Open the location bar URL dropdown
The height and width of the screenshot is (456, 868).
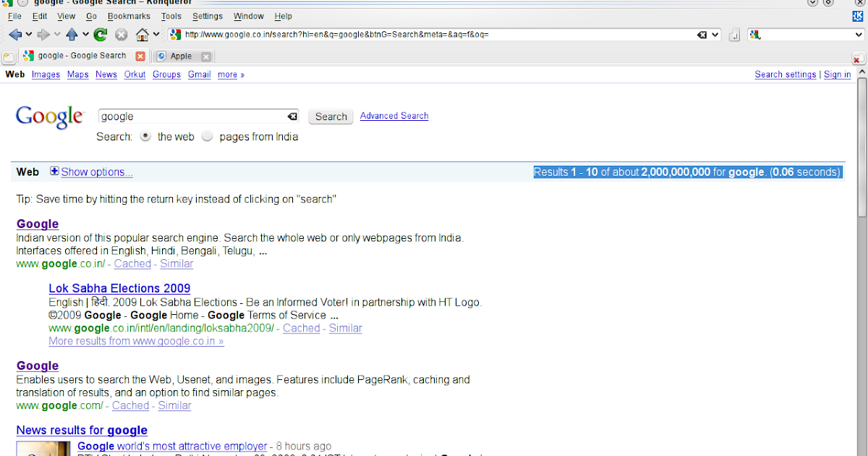click(x=715, y=34)
